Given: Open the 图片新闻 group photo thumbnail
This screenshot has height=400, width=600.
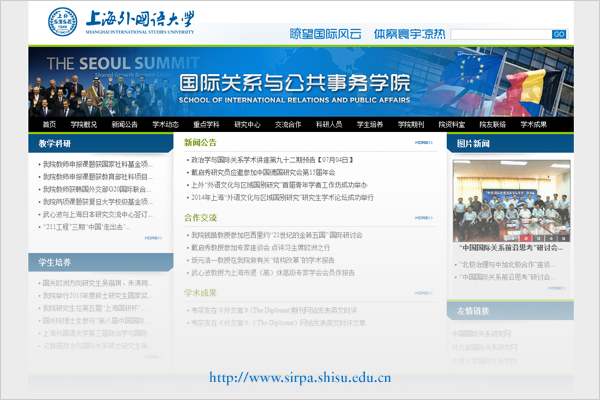Looking at the screenshot, I should point(504,200).
